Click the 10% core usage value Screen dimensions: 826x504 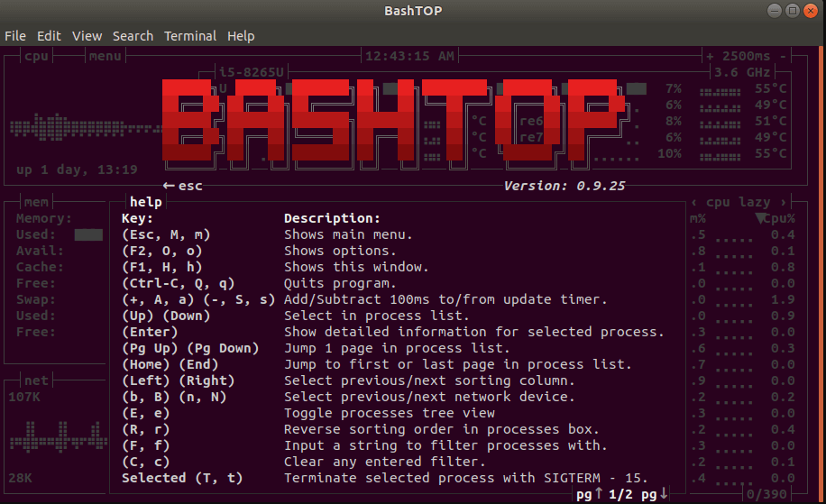(669, 153)
